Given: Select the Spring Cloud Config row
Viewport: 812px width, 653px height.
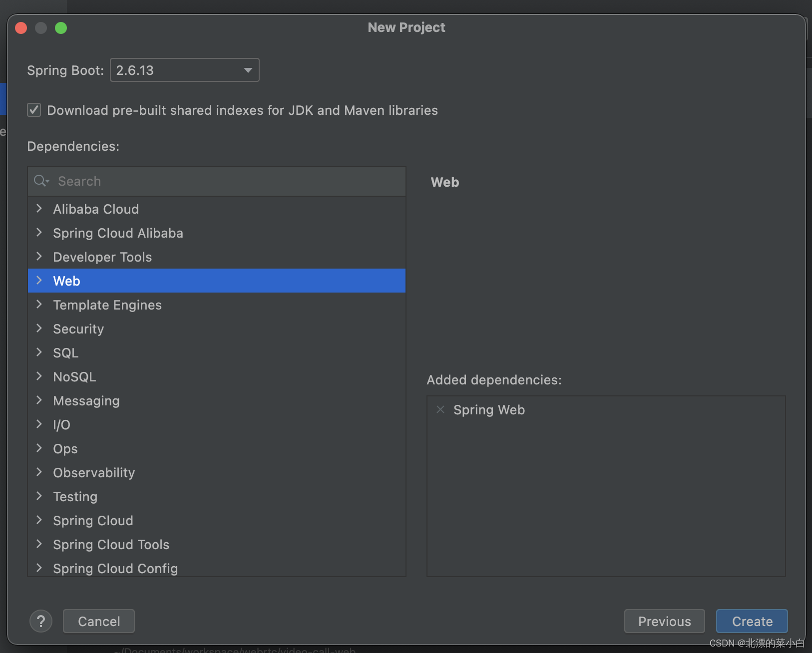Looking at the screenshot, I should pyautogui.click(x=217, y=567).
